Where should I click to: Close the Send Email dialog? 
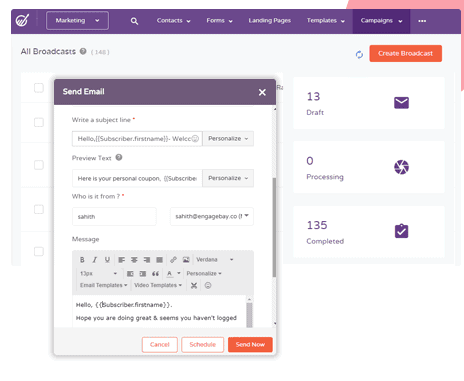(262, 92)
